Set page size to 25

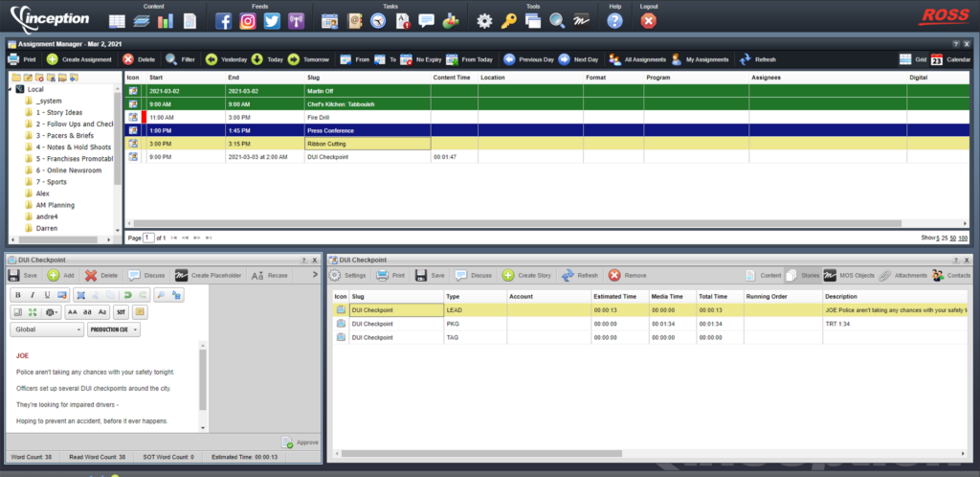(x=945, y=238)
